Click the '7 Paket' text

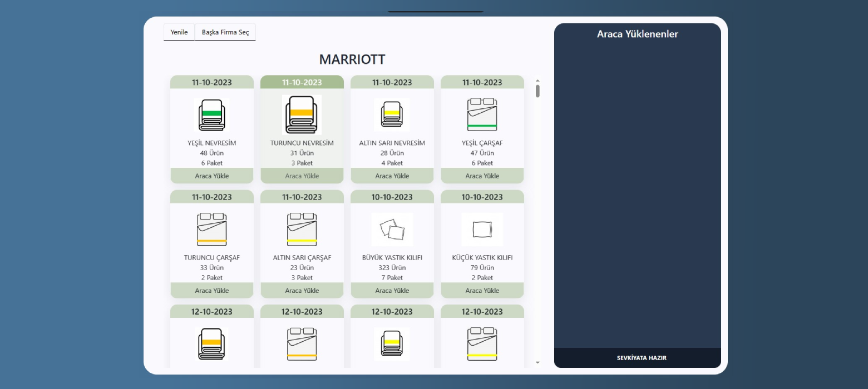tap(392, 277)
